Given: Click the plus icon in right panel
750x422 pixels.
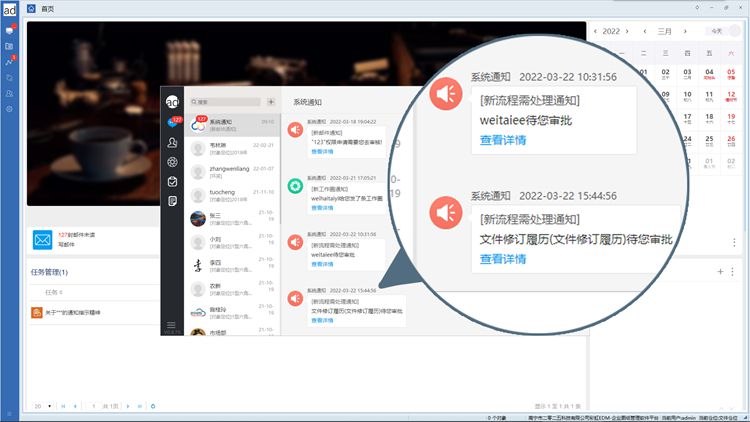Looking at the screenshot, I should pyautogui.click(x=719, y=271).
